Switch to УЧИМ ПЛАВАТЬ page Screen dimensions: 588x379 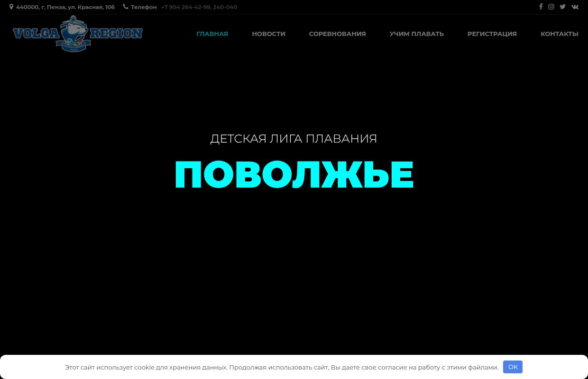(x=416, y=34)
